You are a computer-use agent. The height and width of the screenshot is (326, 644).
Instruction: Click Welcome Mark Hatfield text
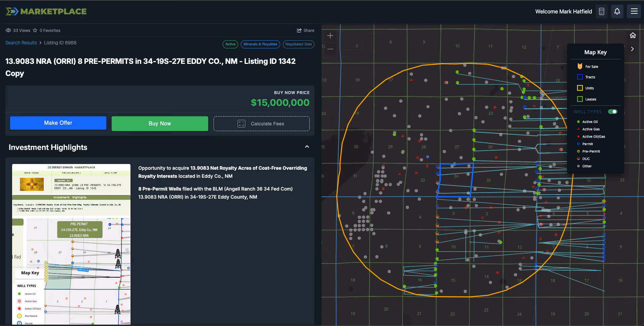tap(564, 11)
